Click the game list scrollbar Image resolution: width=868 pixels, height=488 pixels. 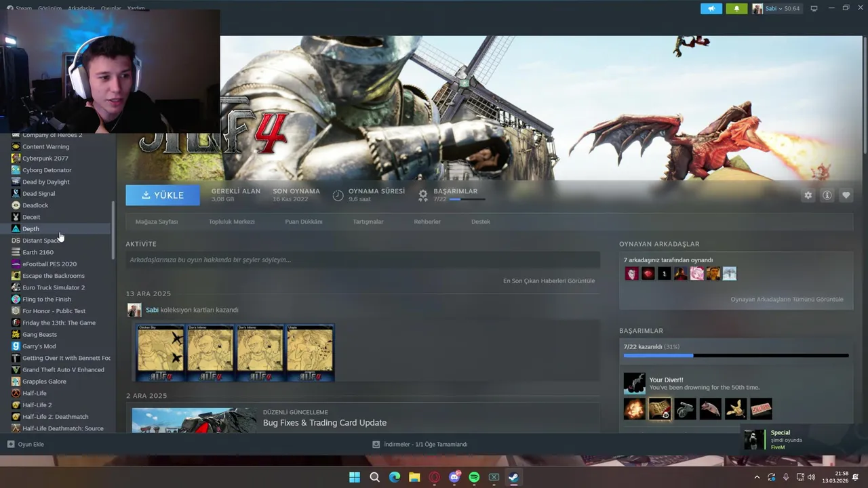(x=113, y=230)
